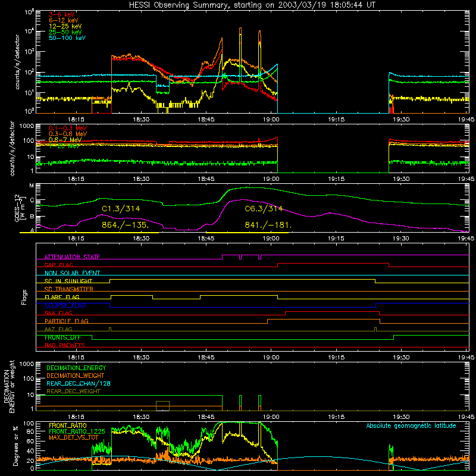Select the FRONTS_OFF flag label

(x=62, y=337)
